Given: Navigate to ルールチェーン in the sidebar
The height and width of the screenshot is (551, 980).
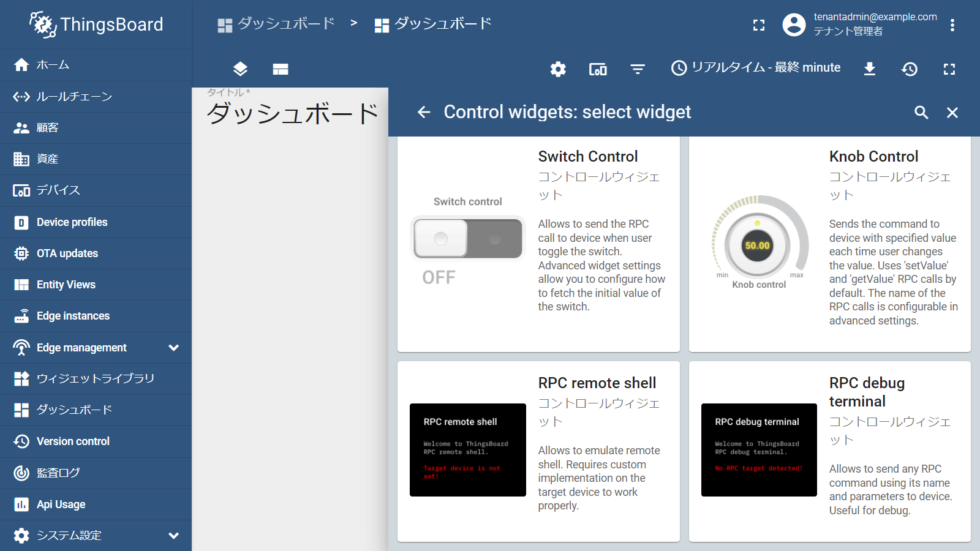Looking at the screenshot, I should tap(73, 97).
